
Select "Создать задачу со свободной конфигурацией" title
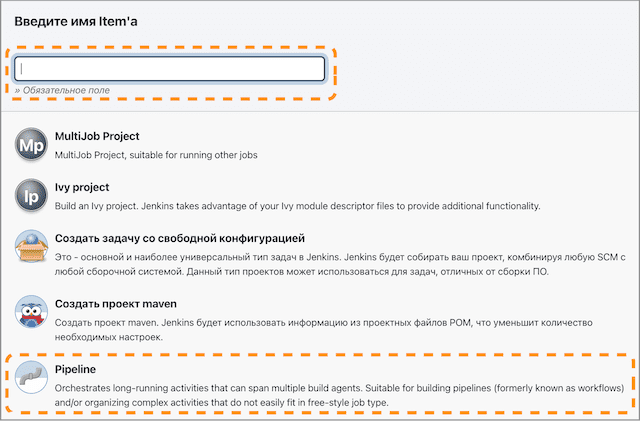pyautogui.click(x=179, y=238)
